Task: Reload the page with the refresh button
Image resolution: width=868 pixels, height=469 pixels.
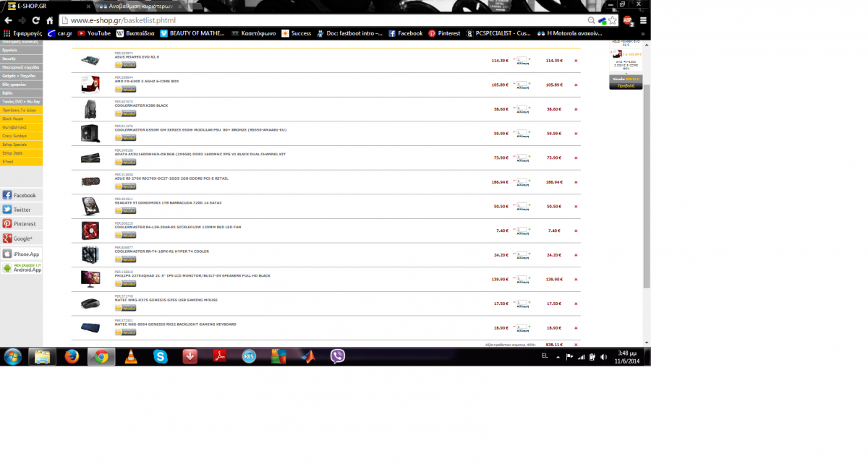Action: [x=35, y=20]
